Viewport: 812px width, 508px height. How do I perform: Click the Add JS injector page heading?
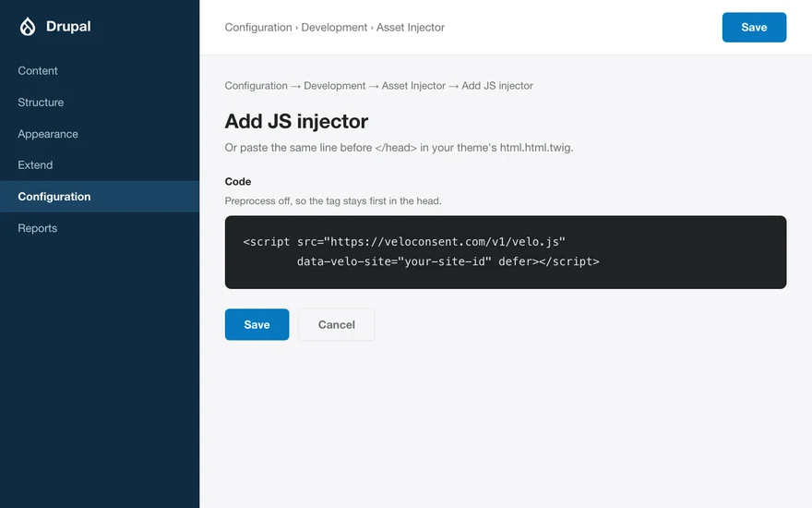click(296, 121)
